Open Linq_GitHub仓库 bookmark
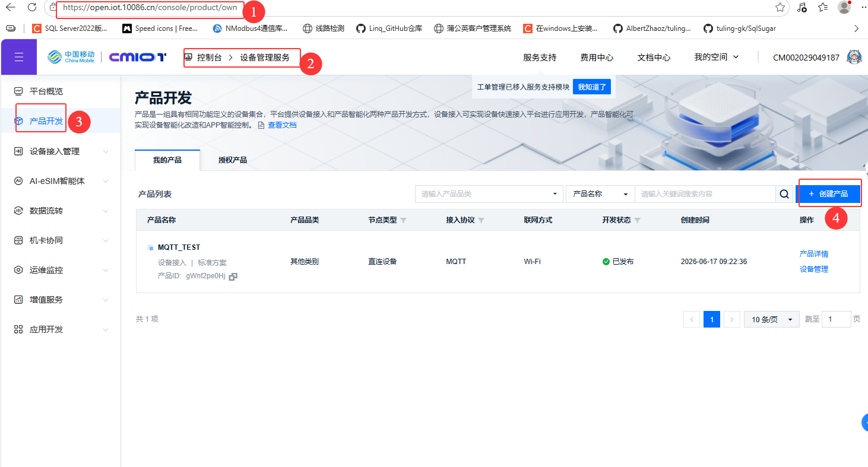 [389, 28]
